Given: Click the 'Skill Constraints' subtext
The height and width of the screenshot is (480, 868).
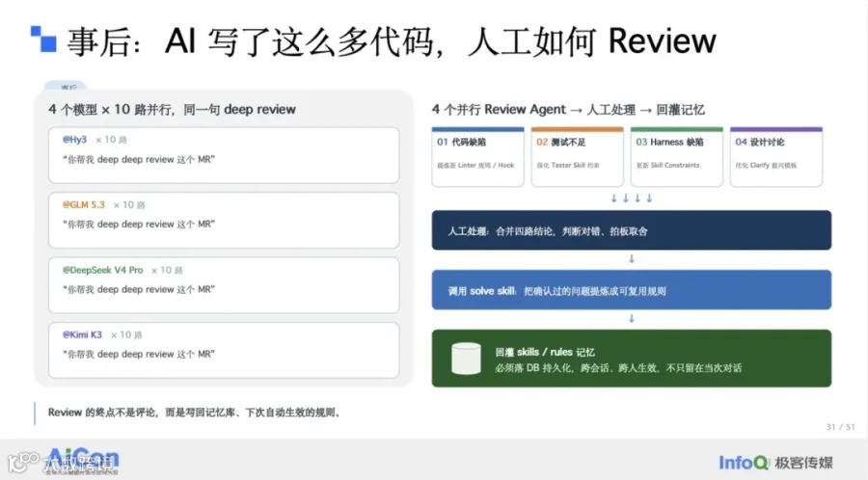Looking at the screenshot, I should click(x=667, y=166).
